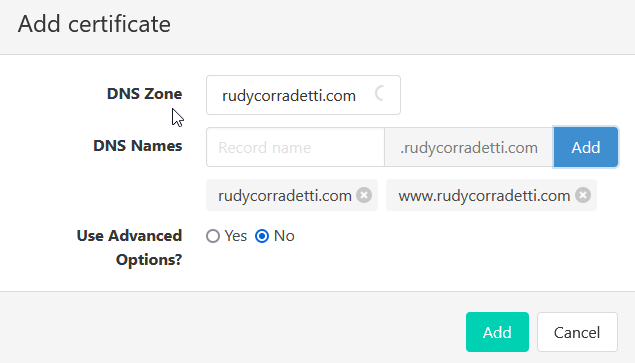Click the Yes label text
The image size is (635, 363).
(236, 236)
